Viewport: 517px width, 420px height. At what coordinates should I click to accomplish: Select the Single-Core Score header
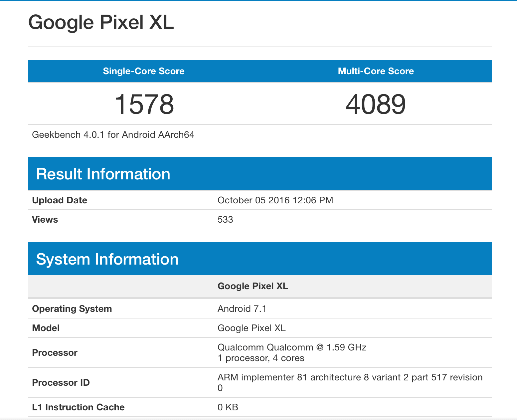pos(144,71)
